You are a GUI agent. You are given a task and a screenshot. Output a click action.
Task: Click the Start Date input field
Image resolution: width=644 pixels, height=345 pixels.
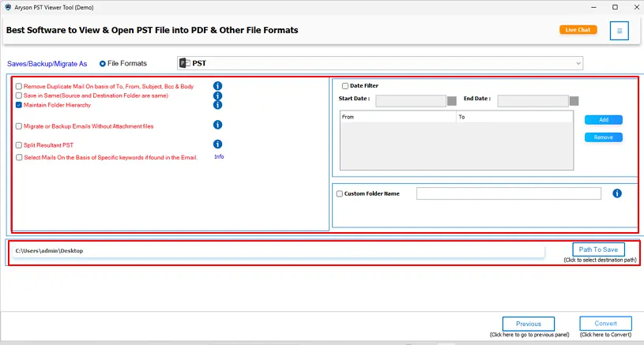(411, 101)
